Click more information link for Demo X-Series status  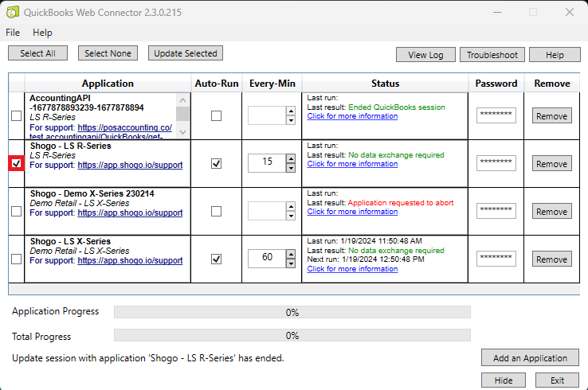(352, 212)
